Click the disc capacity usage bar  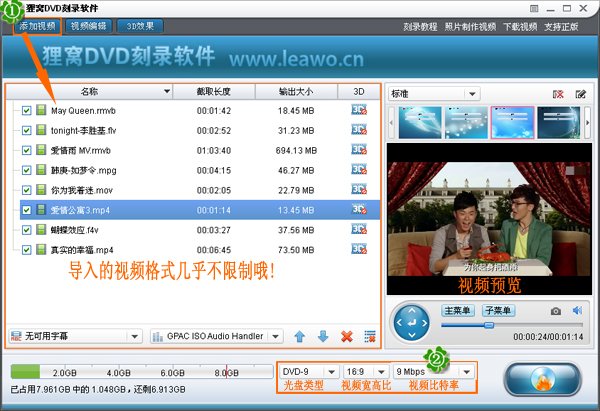142,372
